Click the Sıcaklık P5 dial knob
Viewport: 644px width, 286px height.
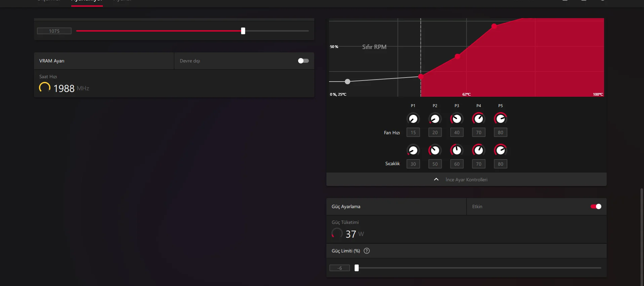click(500, 150)
